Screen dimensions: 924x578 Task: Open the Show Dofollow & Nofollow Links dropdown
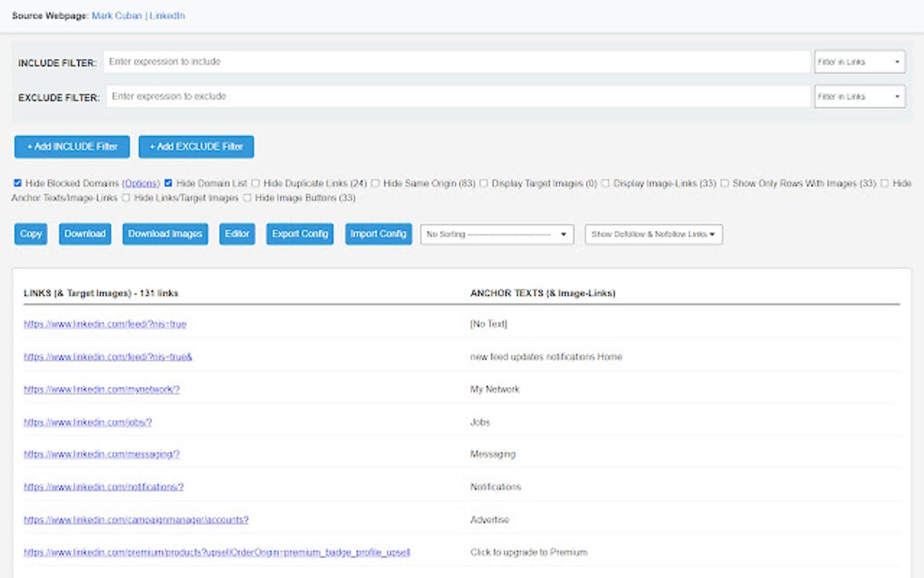(x=652, y=234)
